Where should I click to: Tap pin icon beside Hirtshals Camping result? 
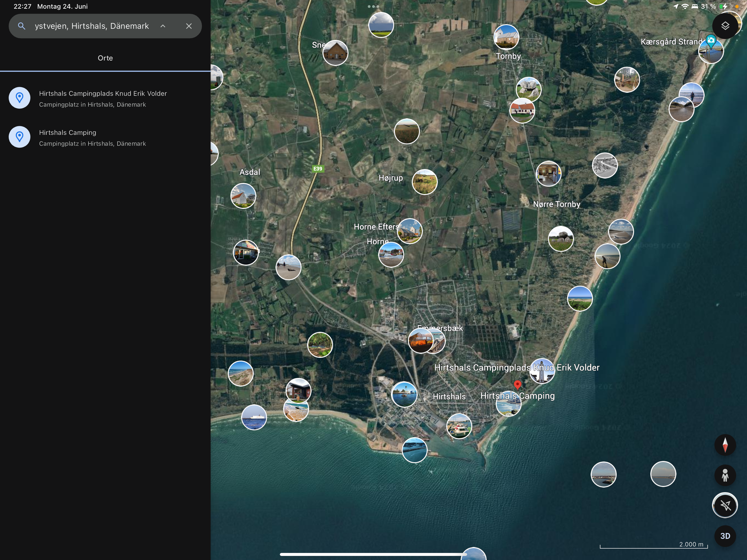tap(19, 137)
